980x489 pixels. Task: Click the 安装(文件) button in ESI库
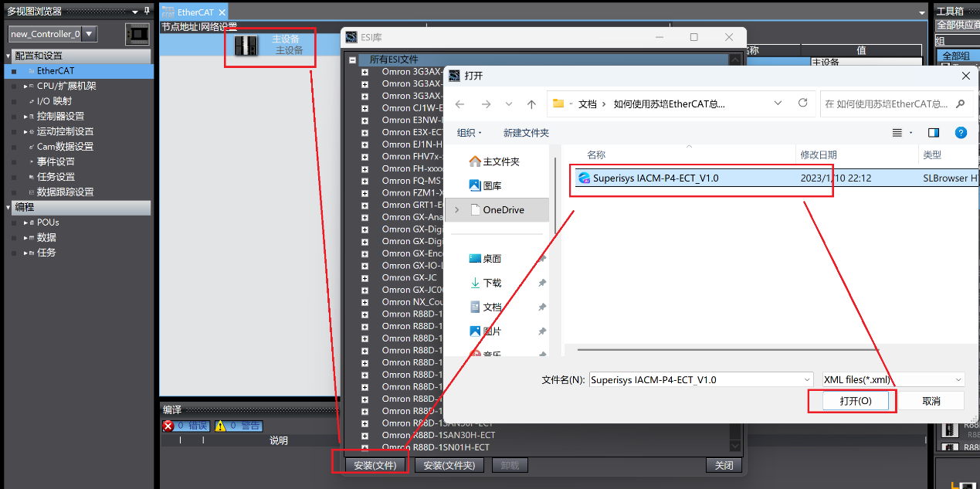point(374,464)
